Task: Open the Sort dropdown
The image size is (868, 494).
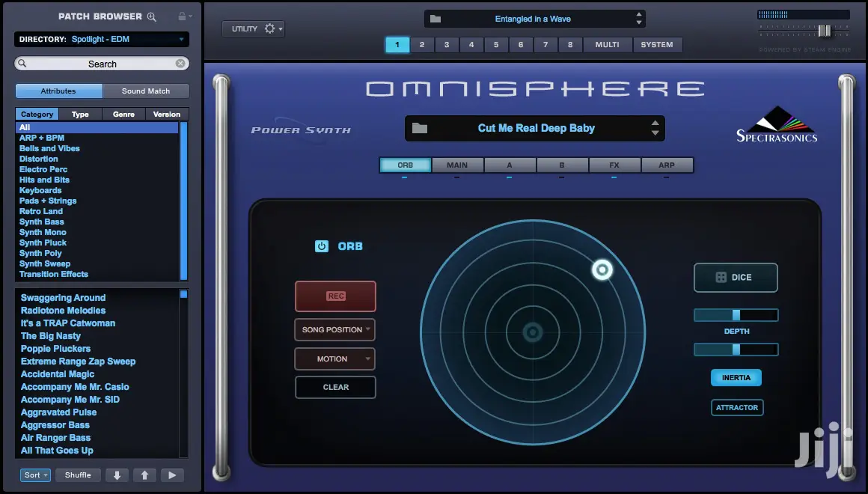Action: (35, 475)
